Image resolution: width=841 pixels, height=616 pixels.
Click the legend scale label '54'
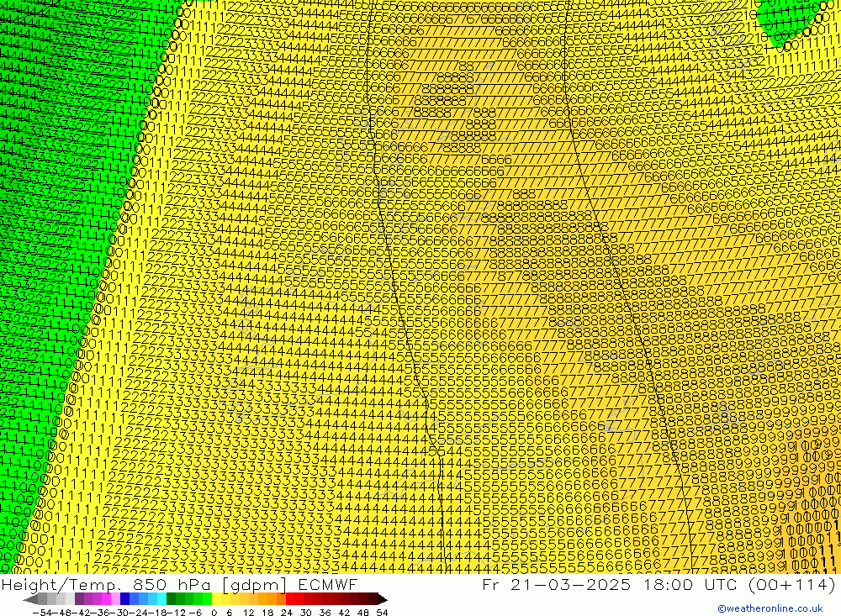(382, 613)
